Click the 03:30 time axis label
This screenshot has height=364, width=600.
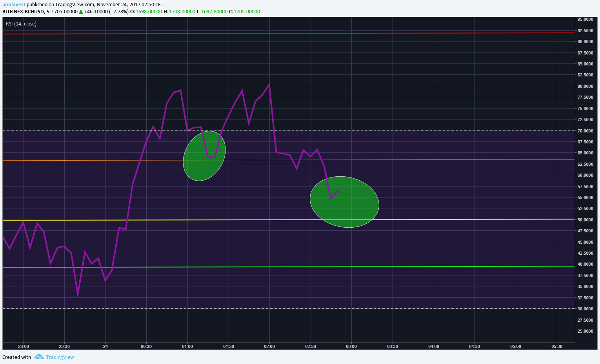click(x=393, y=346)
